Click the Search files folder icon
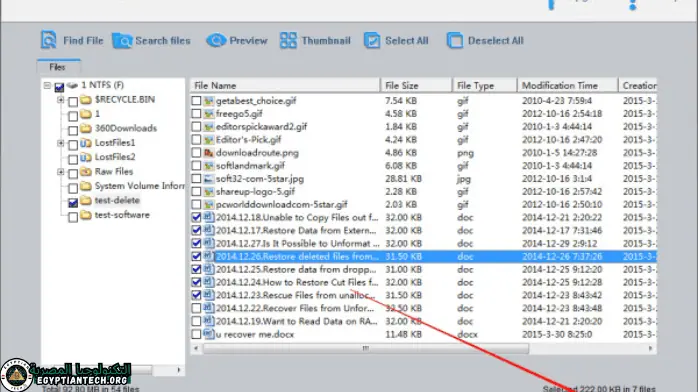The image size is (698, 392). click(x=122, y=41)
